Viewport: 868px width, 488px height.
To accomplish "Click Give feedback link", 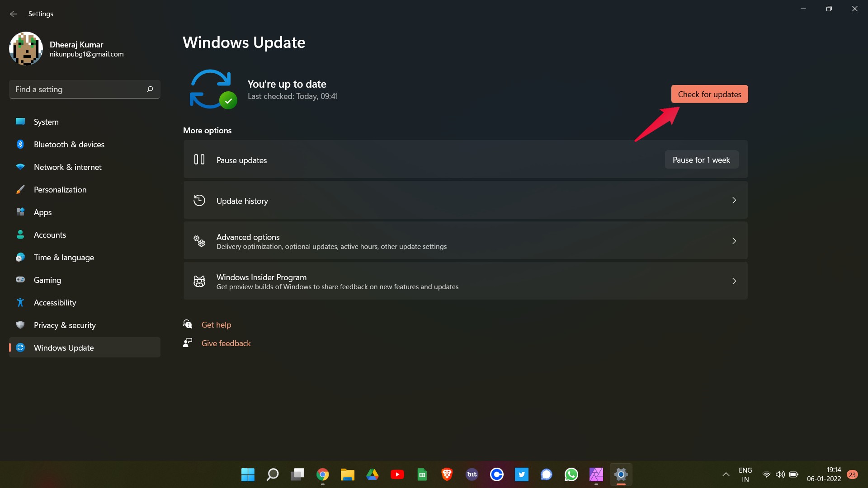I will pyautogui.click(x=226, y=343).
